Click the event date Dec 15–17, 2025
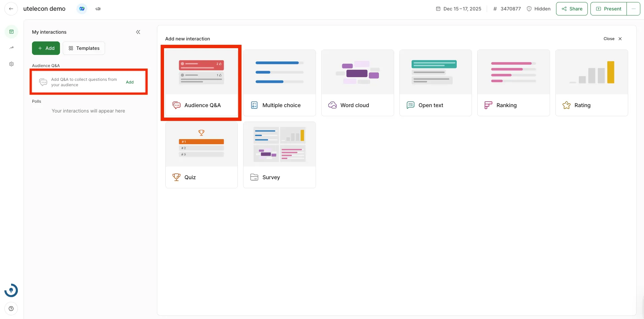The image size is (644, 319). point(459,9)
